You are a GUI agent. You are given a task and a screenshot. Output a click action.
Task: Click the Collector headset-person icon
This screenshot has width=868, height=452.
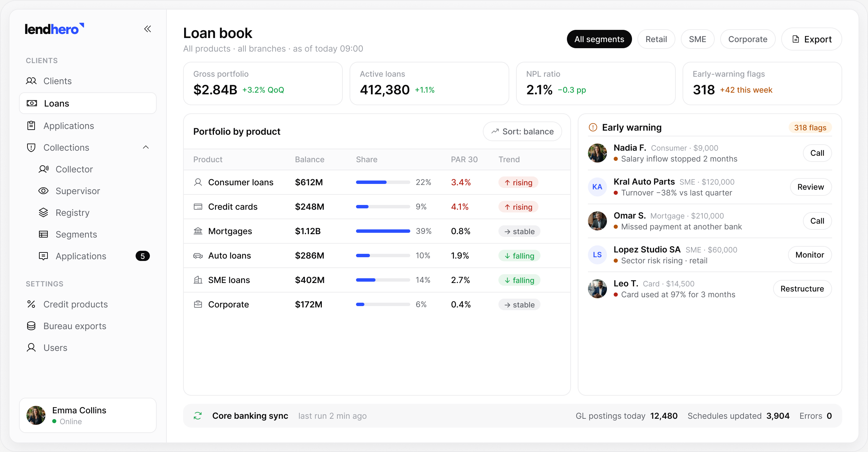tap(43, 169)
